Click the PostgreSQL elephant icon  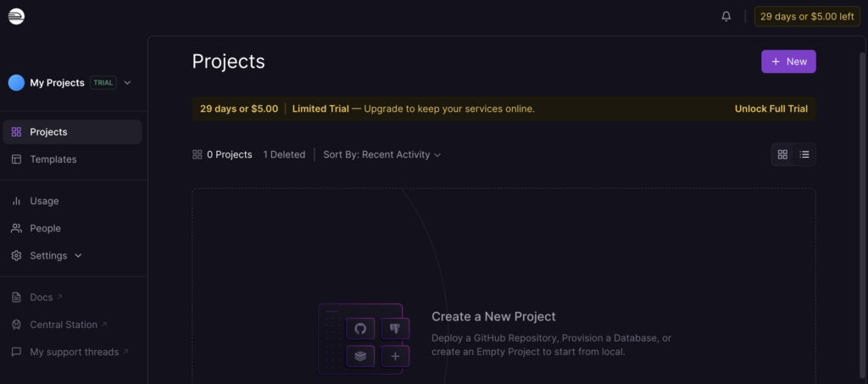click(395, 329)
